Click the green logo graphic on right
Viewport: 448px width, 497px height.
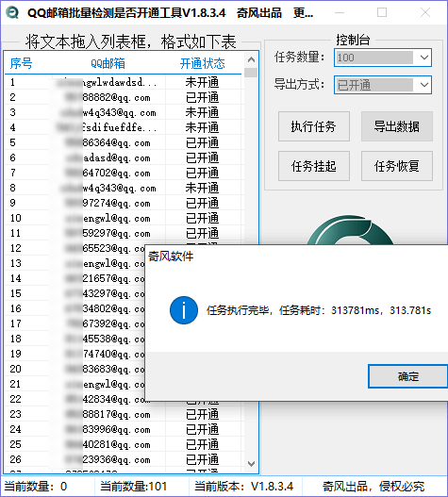pyautogui.click(x=351, y=230)
